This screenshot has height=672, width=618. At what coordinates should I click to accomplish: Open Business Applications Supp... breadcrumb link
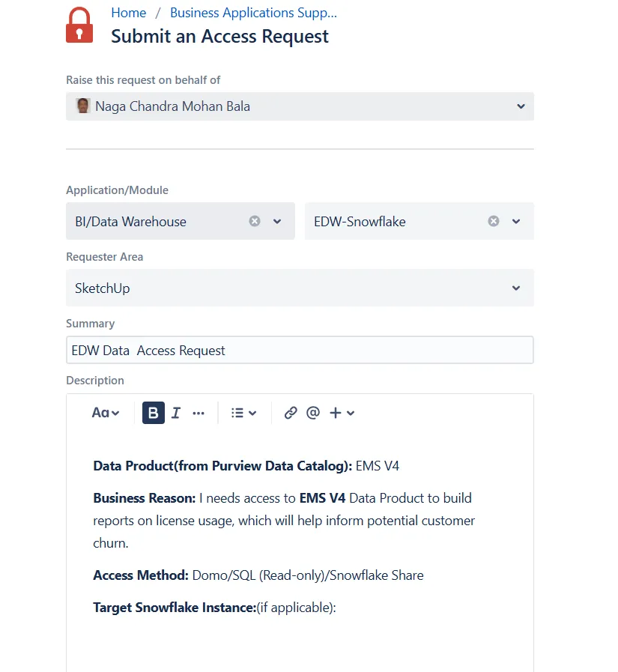[253, 13]
